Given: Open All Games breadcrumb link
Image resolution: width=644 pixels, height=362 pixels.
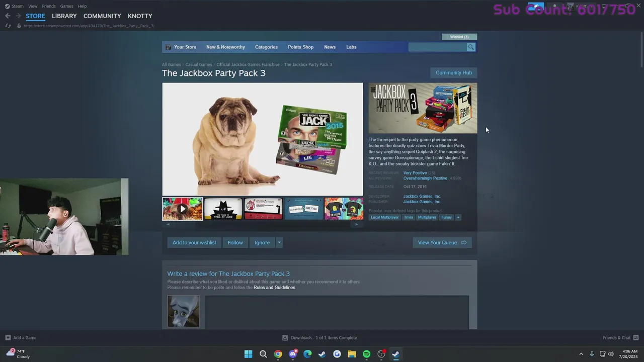Looking at the screenshot, I should (x=171, y=65).
